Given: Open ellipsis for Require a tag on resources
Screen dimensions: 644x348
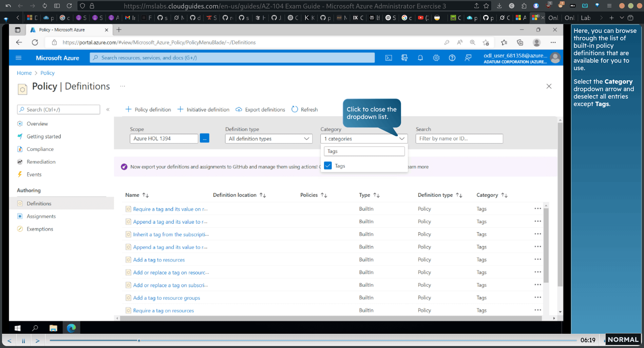Looking at the screenshot, I should [x=537, y=310].
